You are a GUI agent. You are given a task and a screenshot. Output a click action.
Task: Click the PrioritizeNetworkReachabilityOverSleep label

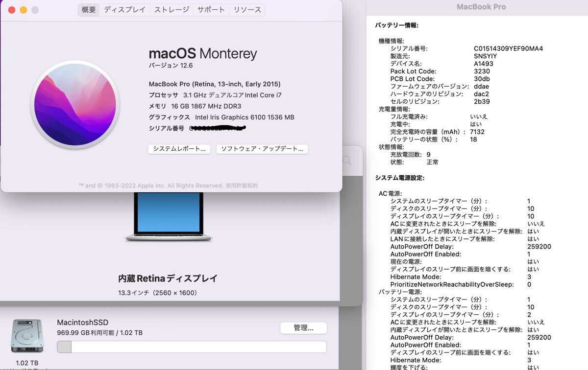point(452,284)
